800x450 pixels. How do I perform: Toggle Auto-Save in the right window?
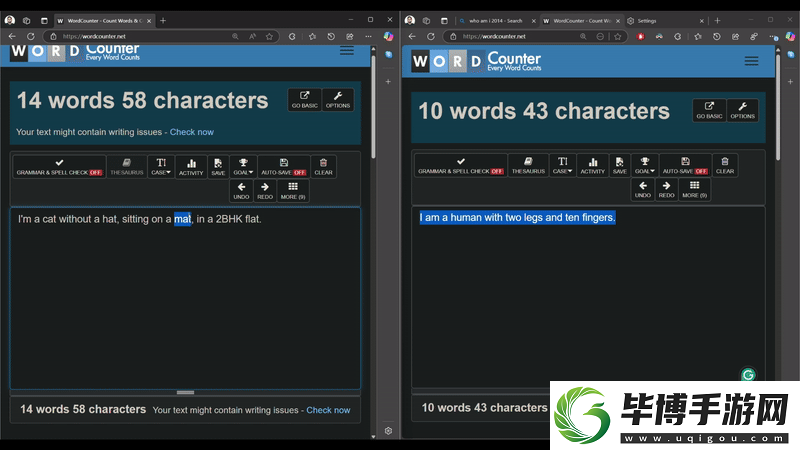pos(685,166)
